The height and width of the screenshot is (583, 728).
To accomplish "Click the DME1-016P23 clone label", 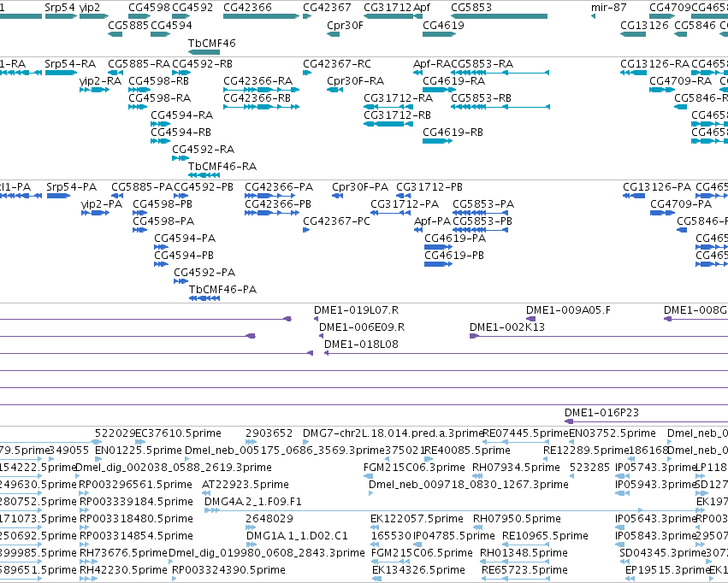I will (601, 413).
